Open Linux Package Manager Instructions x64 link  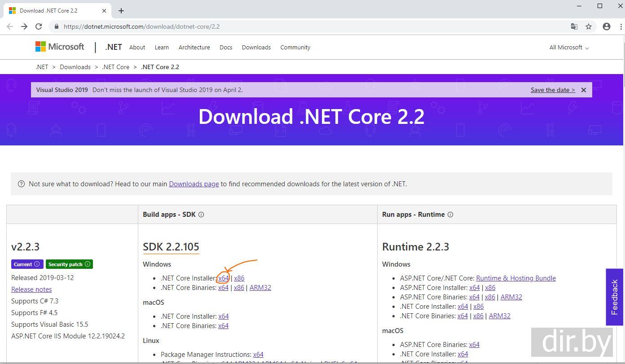click(258, 355)
